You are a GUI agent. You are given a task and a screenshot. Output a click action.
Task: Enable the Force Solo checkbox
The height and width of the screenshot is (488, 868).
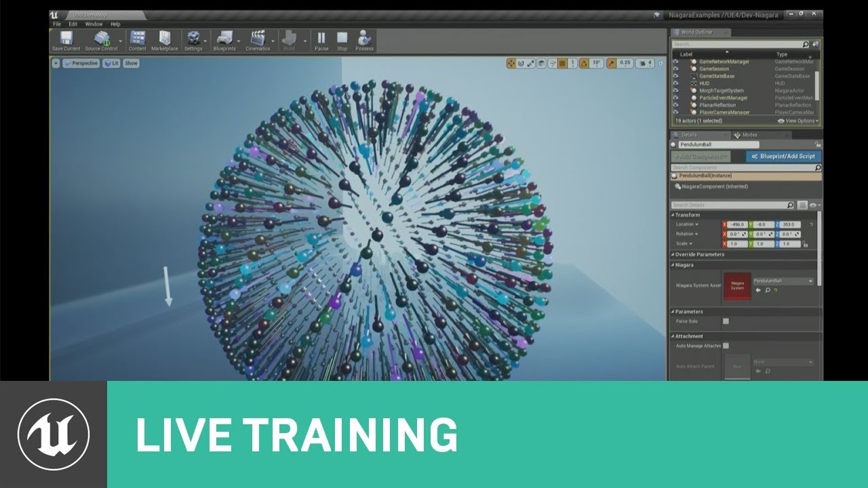pos(726,321)
